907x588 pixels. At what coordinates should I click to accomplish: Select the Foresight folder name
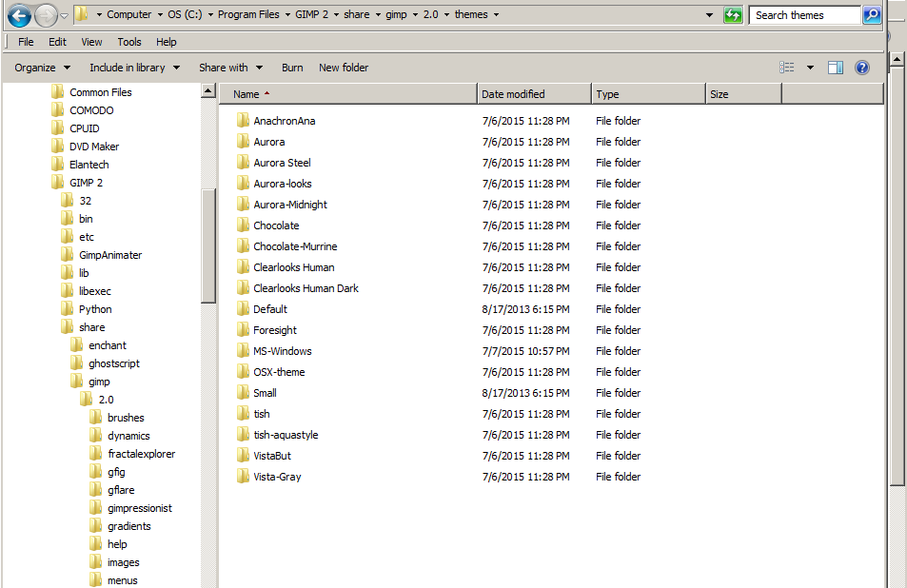275,330
